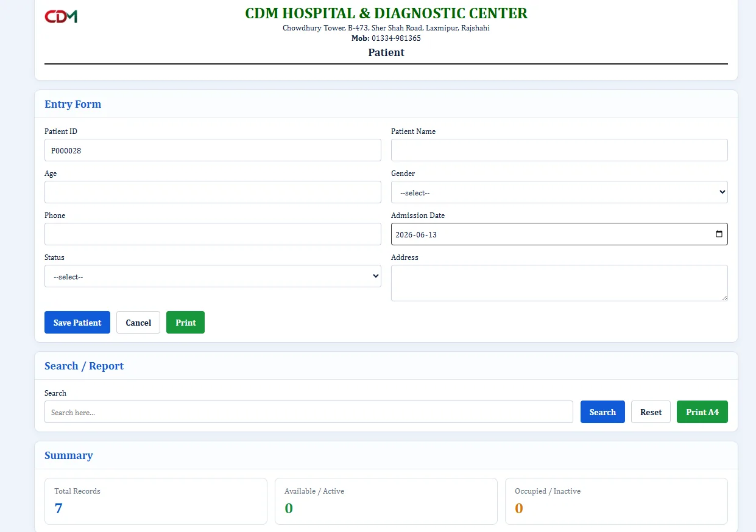756x532 pixels.
Task: Focus the Patient Name field
Action: 559,150
